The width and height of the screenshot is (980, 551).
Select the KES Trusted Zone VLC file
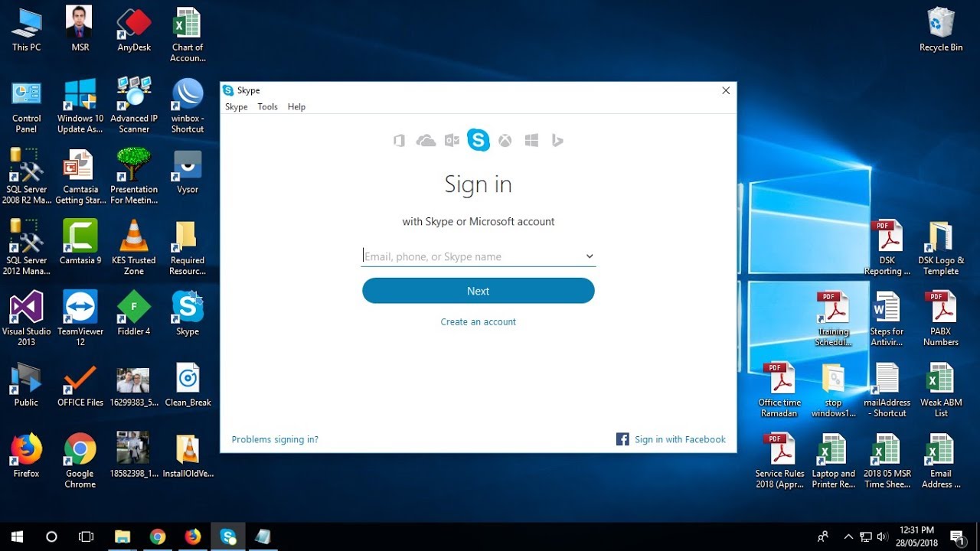(134, 248)
